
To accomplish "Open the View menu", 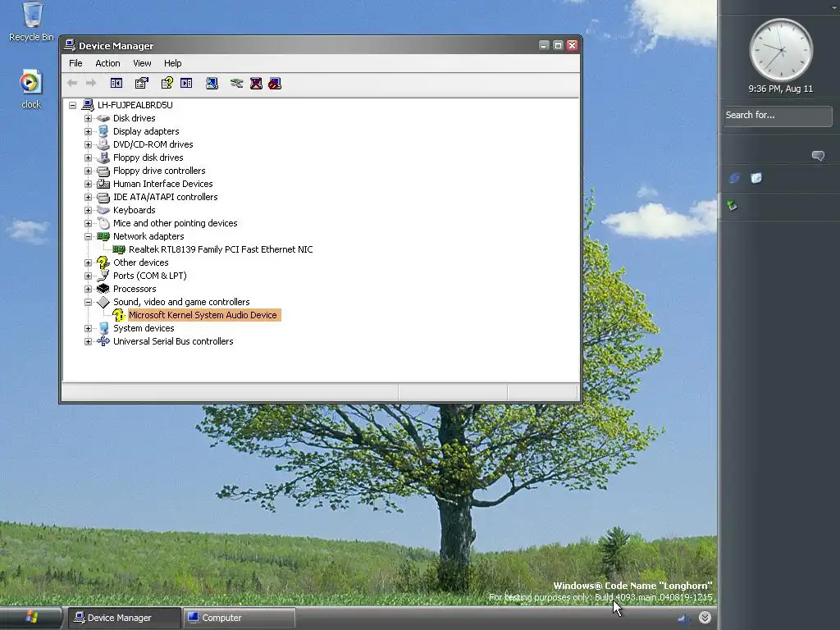I will [142, 63].
